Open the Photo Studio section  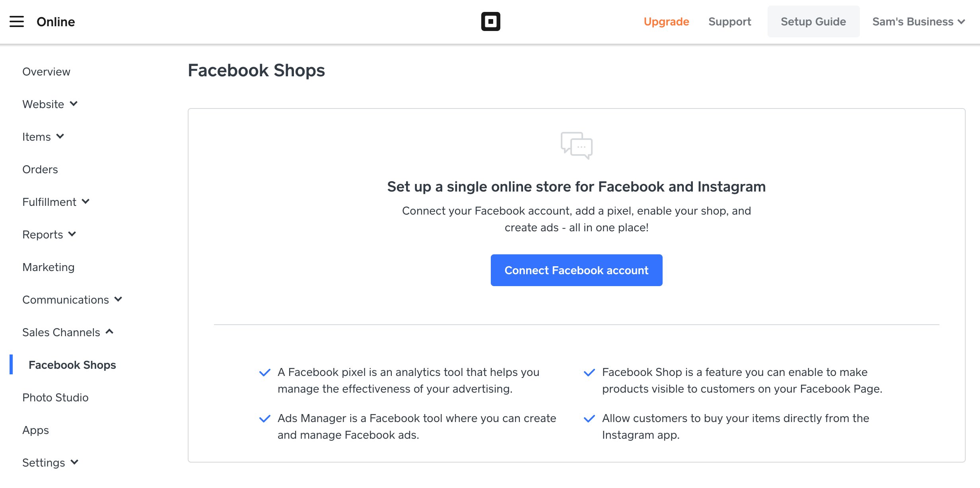pos(55,397)
